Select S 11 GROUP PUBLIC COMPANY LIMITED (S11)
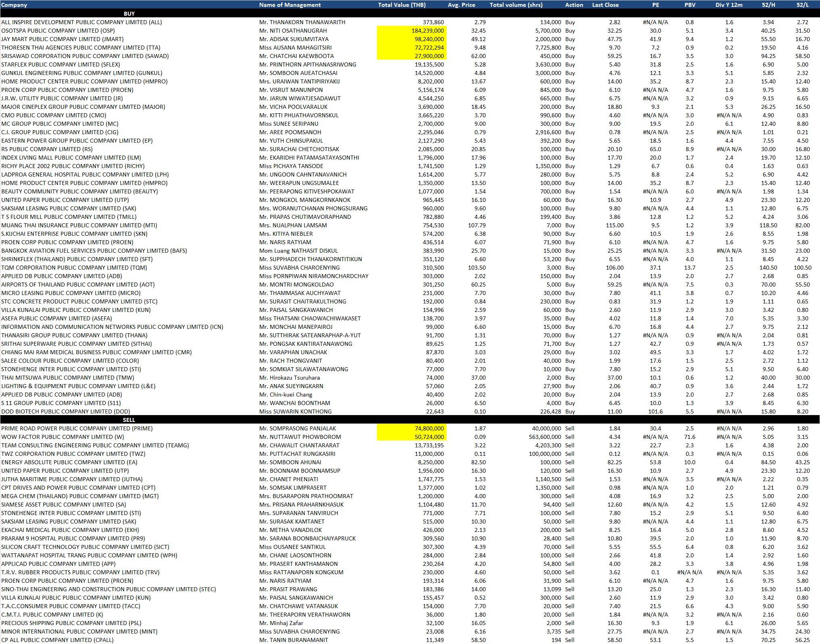The height and width of the screenshot is (644, 820). point(61,403)
